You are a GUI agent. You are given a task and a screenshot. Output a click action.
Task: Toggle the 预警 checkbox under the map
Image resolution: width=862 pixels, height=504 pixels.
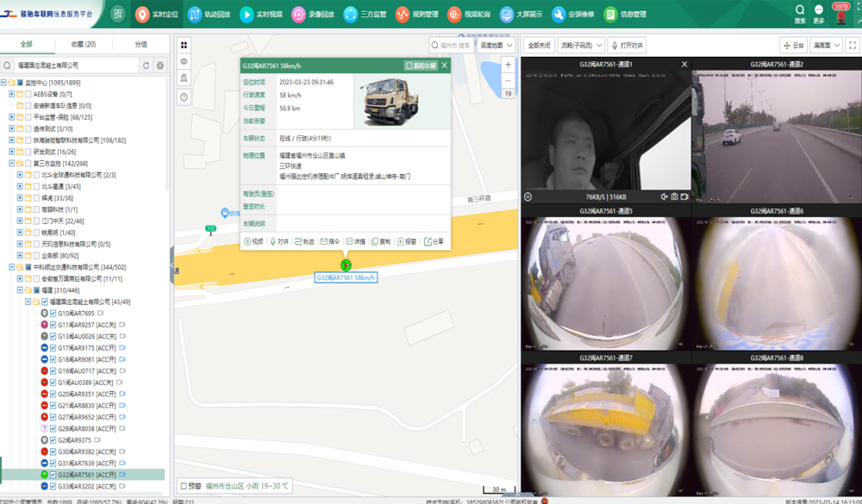pos(184,486)
